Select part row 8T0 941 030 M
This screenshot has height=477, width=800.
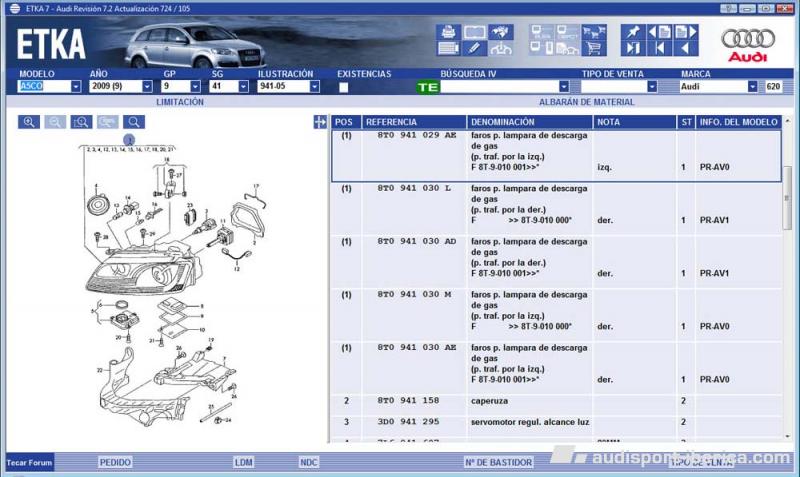(x=556, y=315)
